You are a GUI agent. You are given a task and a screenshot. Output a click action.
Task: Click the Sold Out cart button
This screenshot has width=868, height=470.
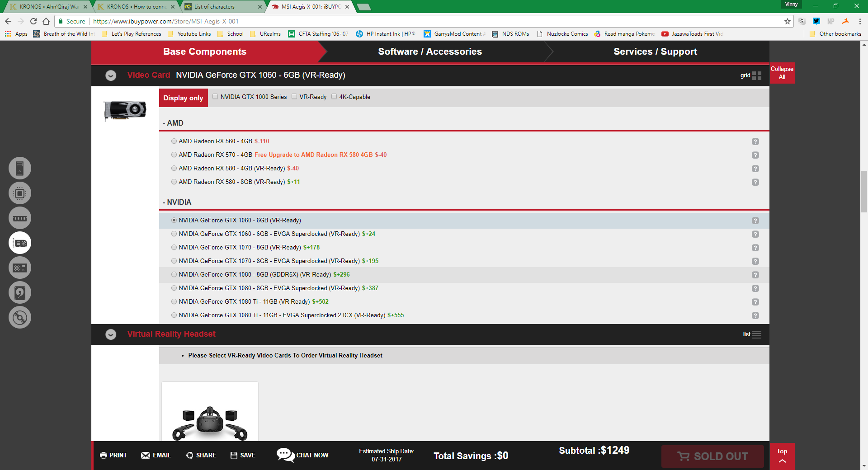click(x=712, y=456)
